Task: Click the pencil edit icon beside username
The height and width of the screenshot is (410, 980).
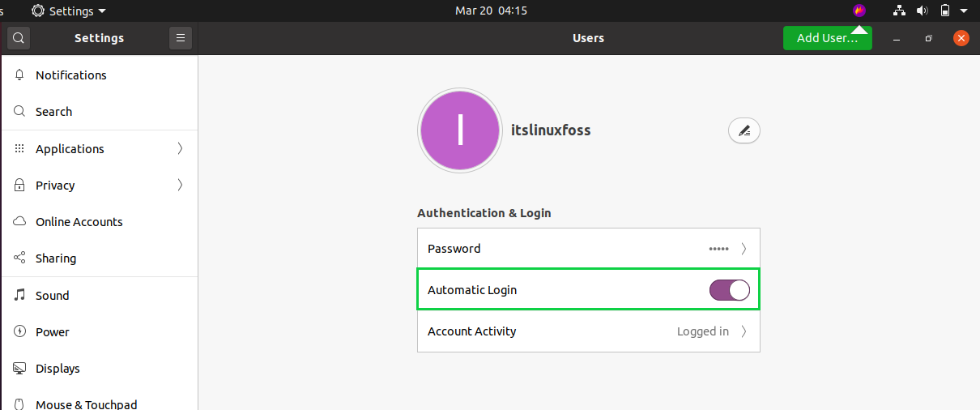Action: [744, 130]
